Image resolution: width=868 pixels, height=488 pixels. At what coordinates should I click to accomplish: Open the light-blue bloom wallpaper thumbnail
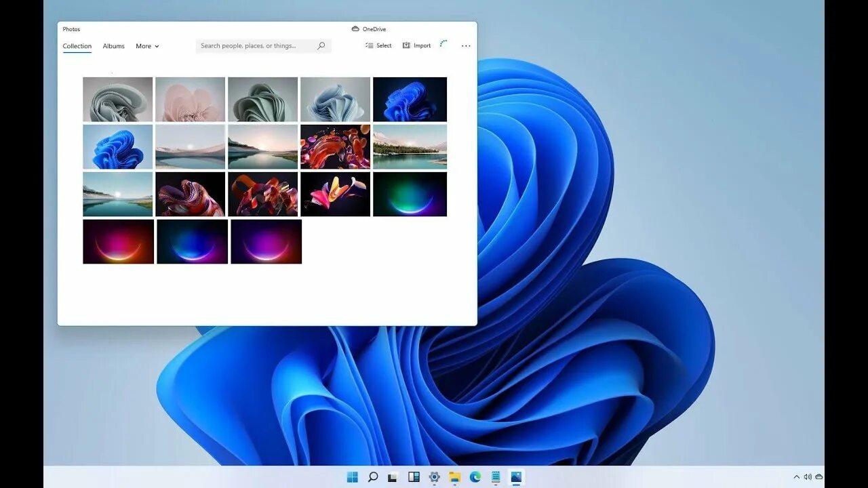point(335,99)
